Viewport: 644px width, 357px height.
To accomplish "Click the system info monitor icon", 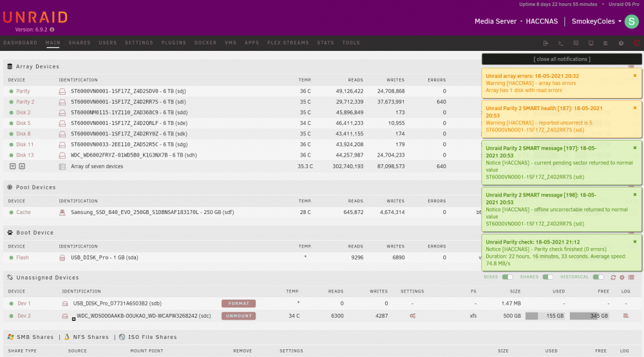I will 591,43.
